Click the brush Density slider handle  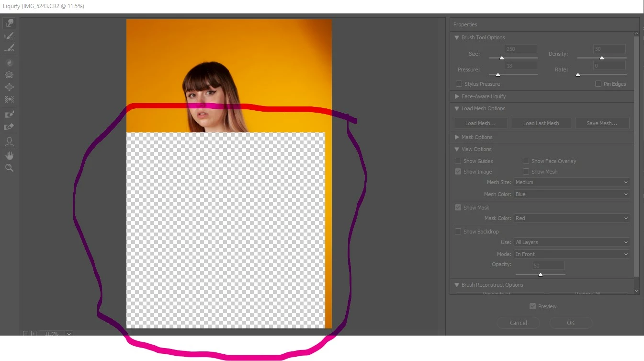[x=602, y=58]
